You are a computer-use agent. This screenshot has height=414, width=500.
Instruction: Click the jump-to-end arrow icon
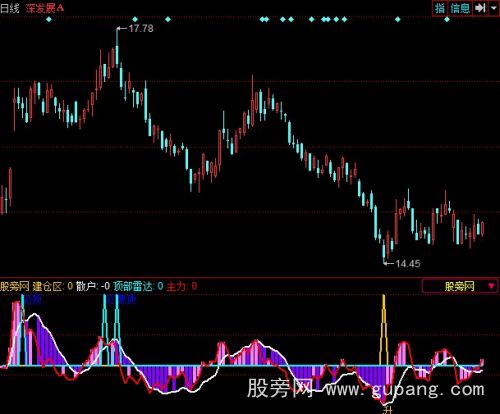click(x=480, y=8)
